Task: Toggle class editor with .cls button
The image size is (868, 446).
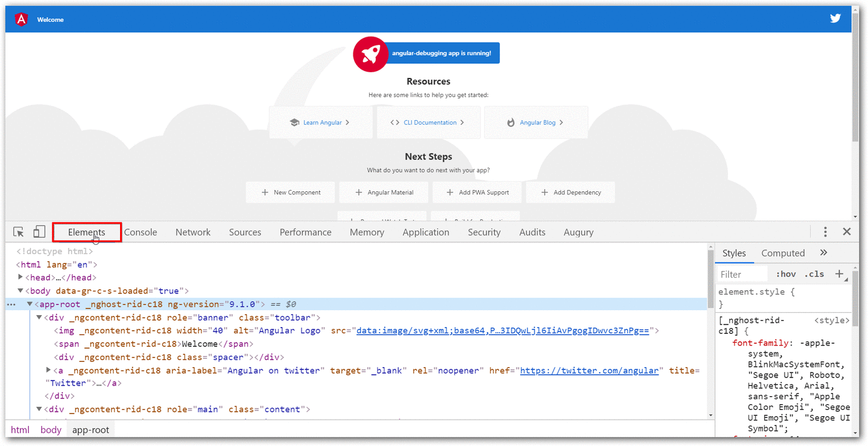Action: [x=814, y=273]
